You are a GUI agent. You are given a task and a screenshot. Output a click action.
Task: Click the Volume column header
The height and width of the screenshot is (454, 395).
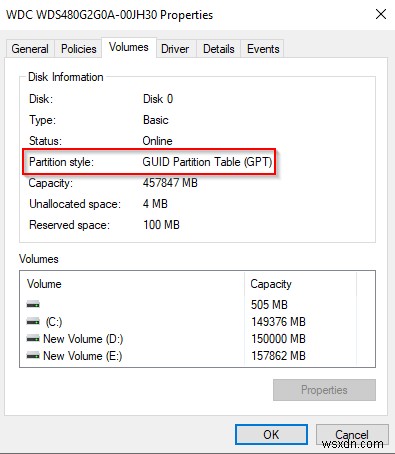[x=132, y=284]
